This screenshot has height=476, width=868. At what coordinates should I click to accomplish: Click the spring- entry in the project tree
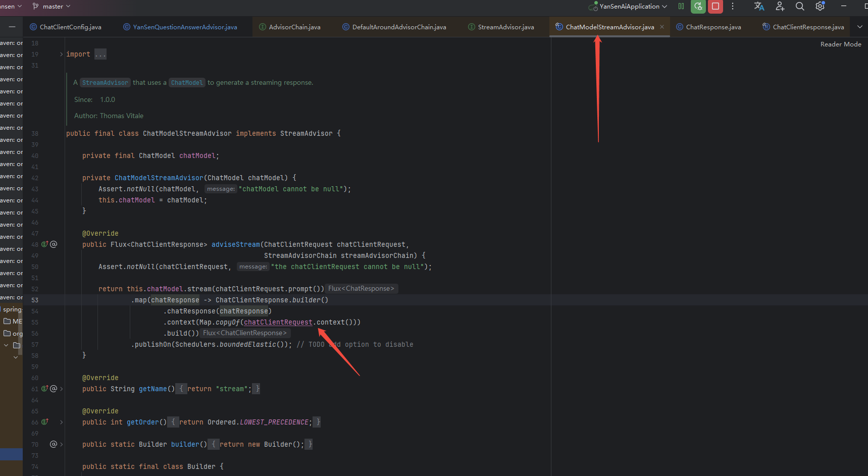point(12,309)
